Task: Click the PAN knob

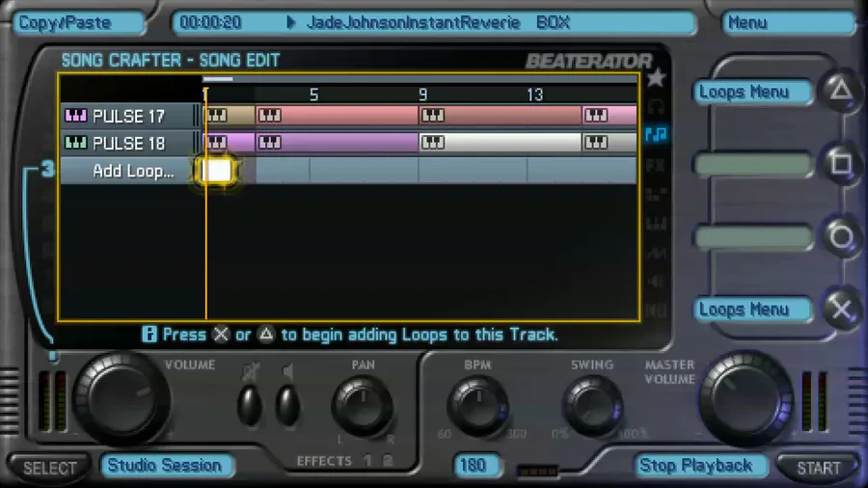Action: click(x=363, y=406)
